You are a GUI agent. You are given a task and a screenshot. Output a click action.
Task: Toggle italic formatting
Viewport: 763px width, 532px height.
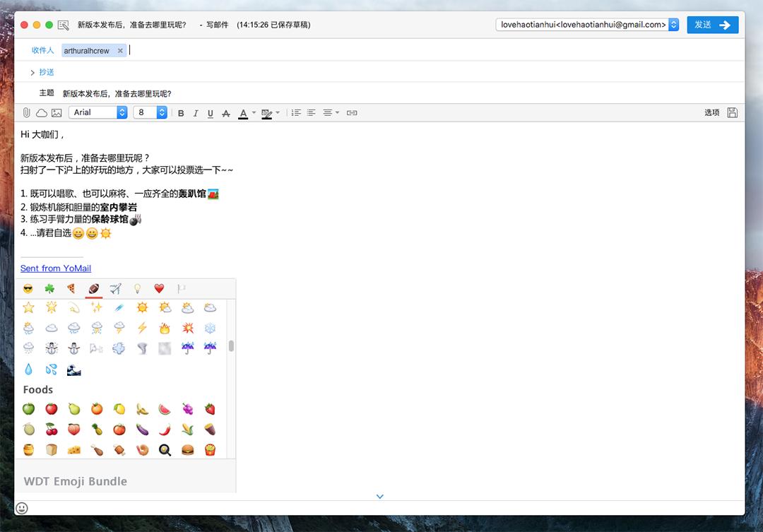point(196,113)
